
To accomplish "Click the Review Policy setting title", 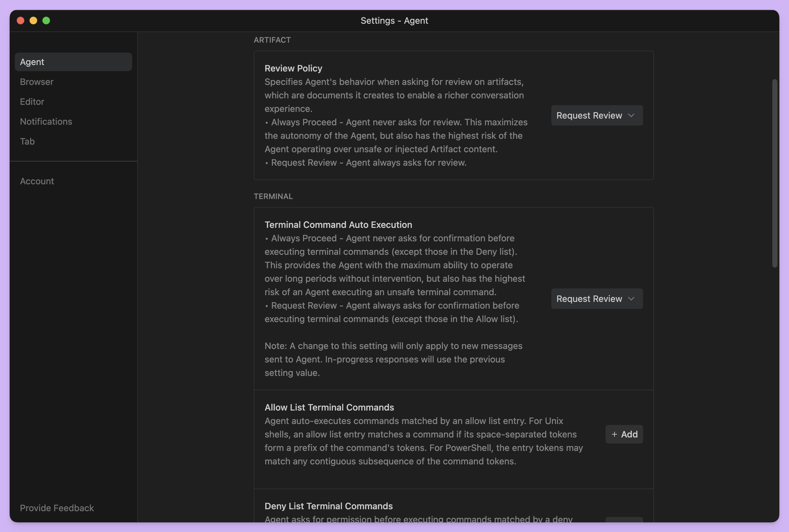I will click(x=293, y=69).
